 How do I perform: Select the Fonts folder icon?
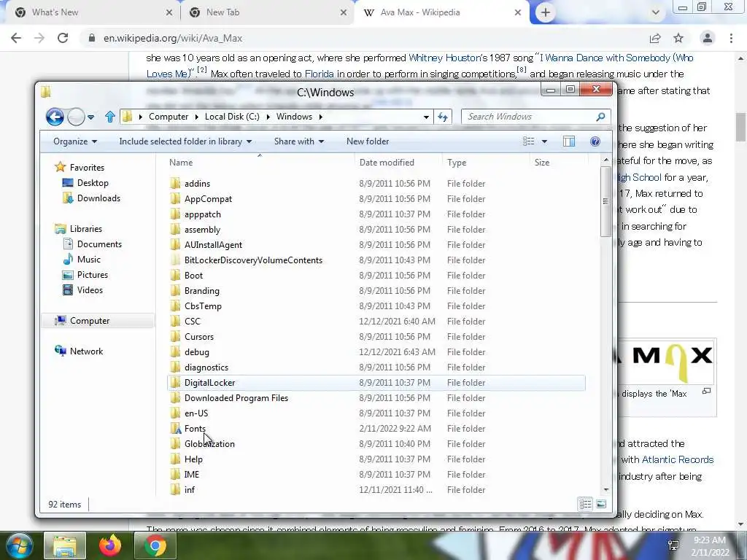click(175, 429)
